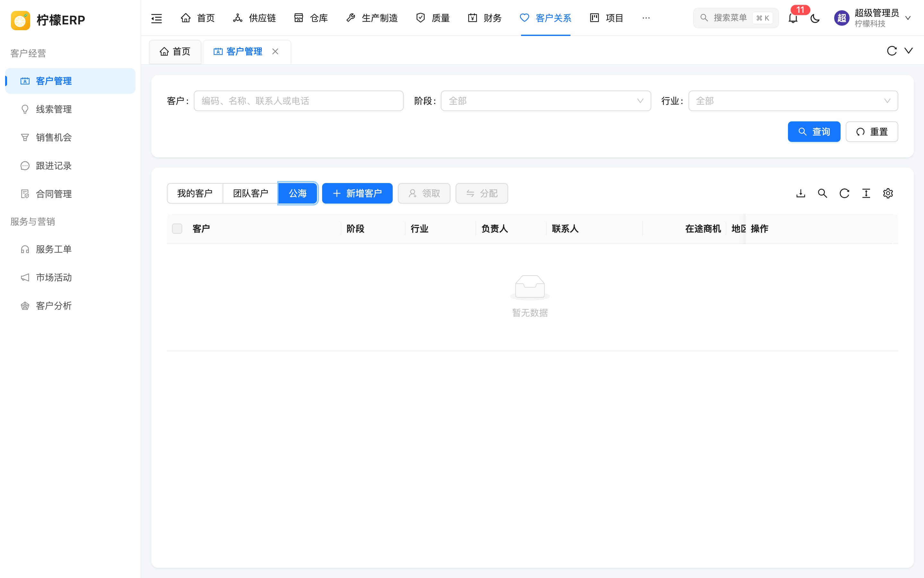Open 跟进记录 in sidebar
The height and width of the screenshot is (578, 924).
[x=70, y=166]
